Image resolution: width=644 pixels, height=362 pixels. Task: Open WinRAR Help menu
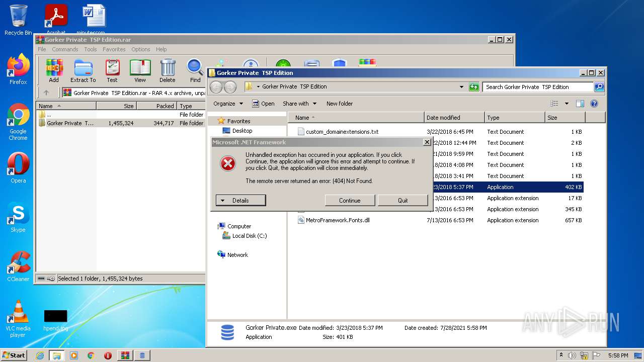[x=161, y=49]
